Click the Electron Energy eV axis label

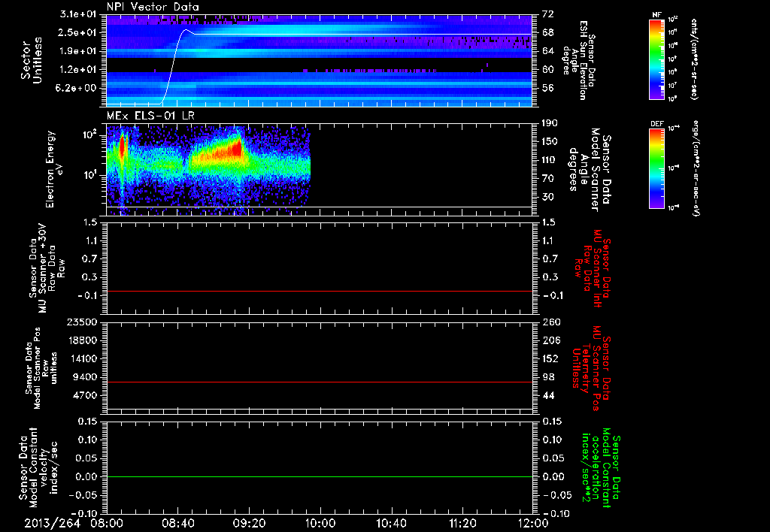tap(53, 169)
